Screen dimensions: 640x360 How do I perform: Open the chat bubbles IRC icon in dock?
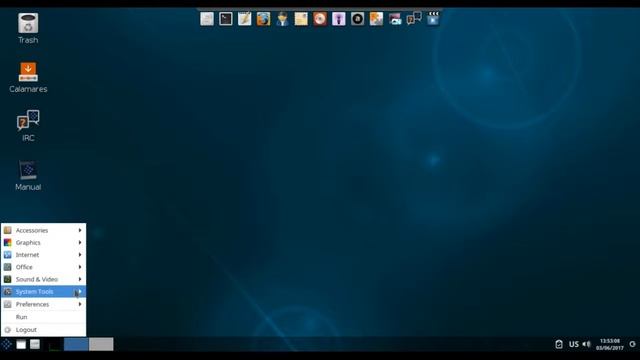click(x=414, y=19)
